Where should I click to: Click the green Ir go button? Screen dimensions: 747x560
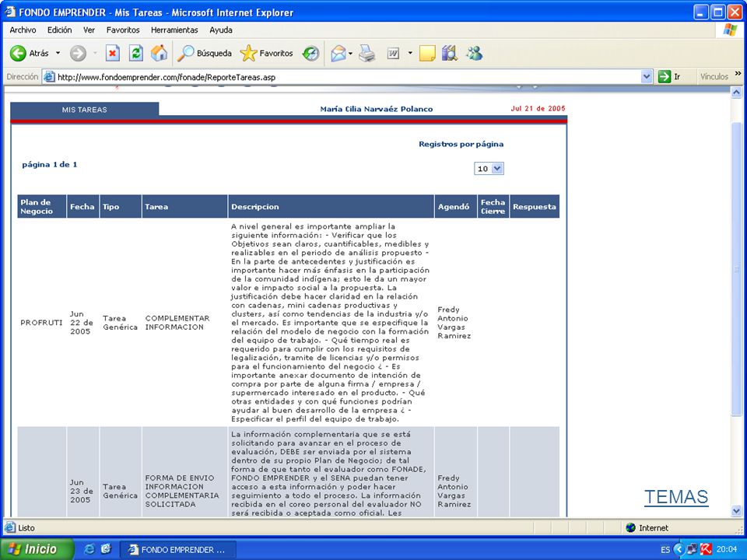[669, 77]
